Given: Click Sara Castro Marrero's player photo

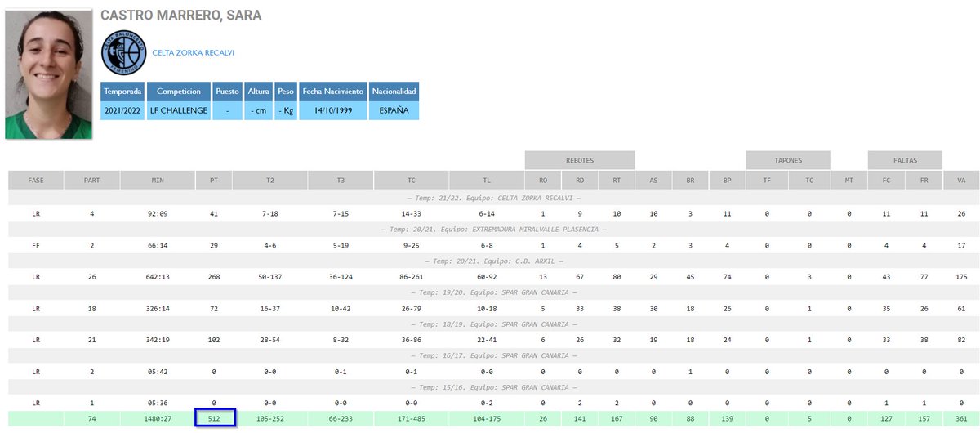Looking at the screenshot, I should 49,74.
